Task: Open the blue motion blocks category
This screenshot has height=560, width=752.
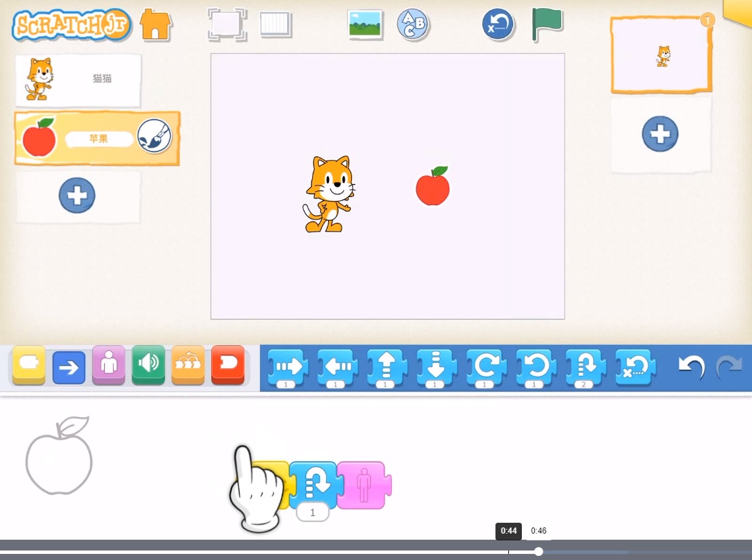Action: tap(68, 368)
